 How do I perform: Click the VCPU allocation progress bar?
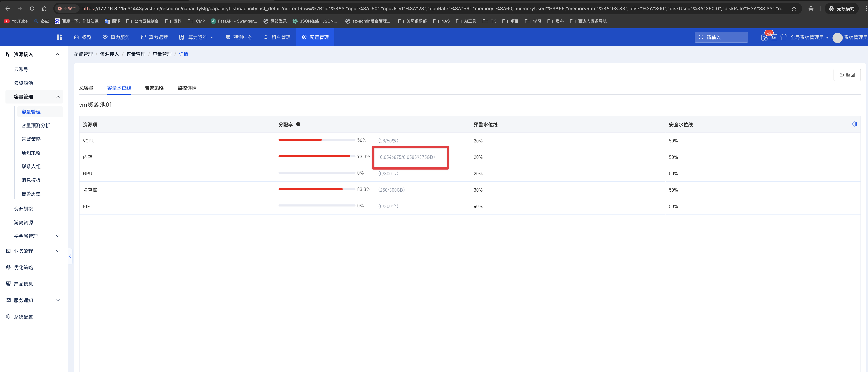[316, 140]
